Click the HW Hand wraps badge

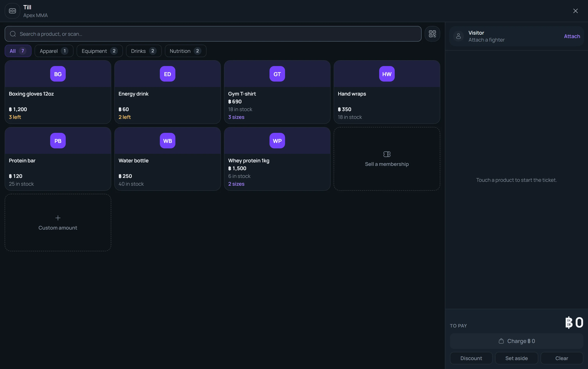coord(387,74)
